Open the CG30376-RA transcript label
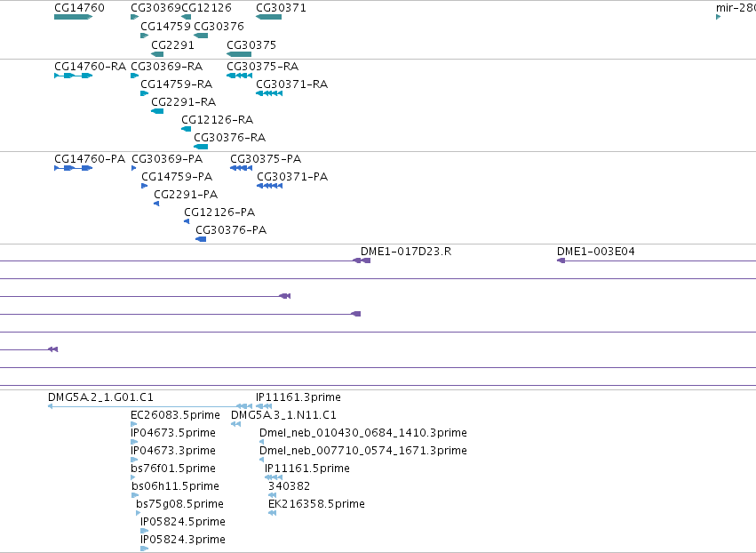 (229, 138)
